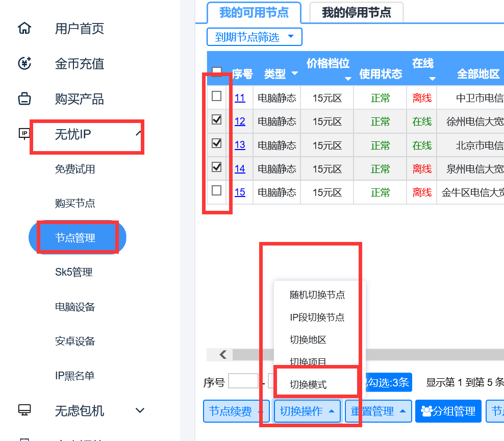Check the checkbox for row 11
The image size is (504, 441).
[217, 96]
